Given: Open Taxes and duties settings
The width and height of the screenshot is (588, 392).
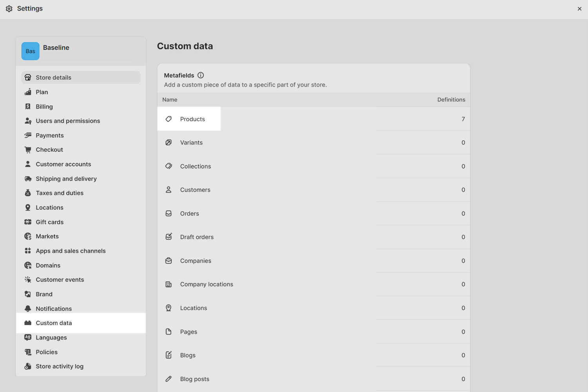Looking at the screenshot, I should click(60, 193).
